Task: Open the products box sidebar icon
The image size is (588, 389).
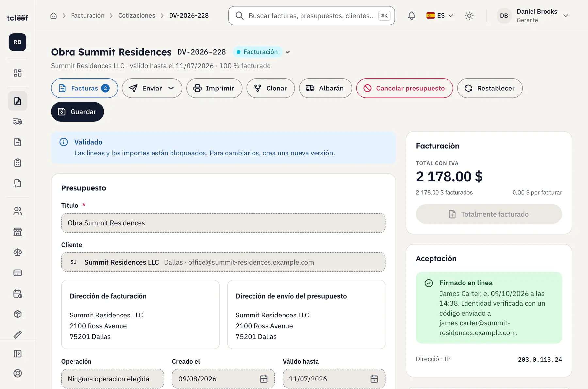Action: (18, 314)
